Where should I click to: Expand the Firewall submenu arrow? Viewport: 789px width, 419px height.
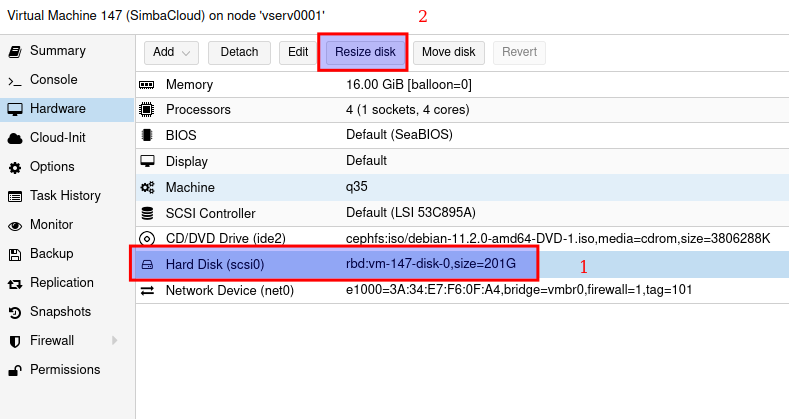pos(115,342)
